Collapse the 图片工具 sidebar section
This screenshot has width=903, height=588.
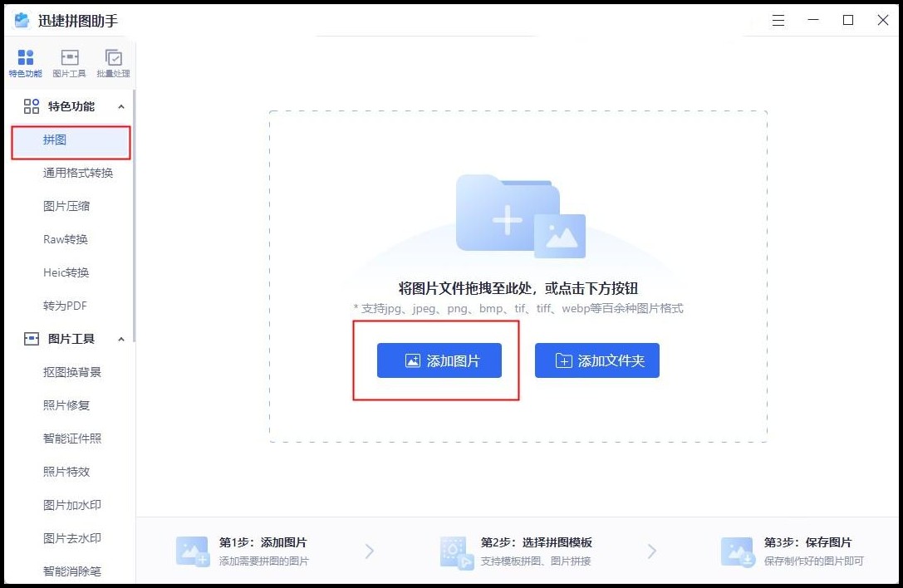point(122,339)
